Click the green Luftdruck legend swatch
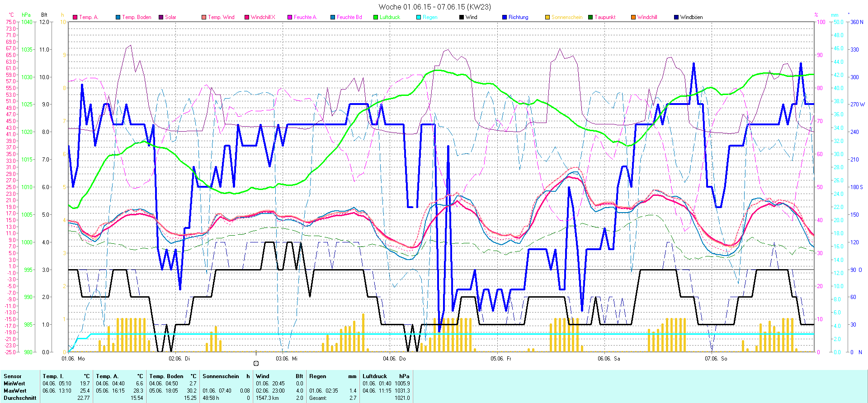This screenshot has height=403, width=868. click(376, 17)
